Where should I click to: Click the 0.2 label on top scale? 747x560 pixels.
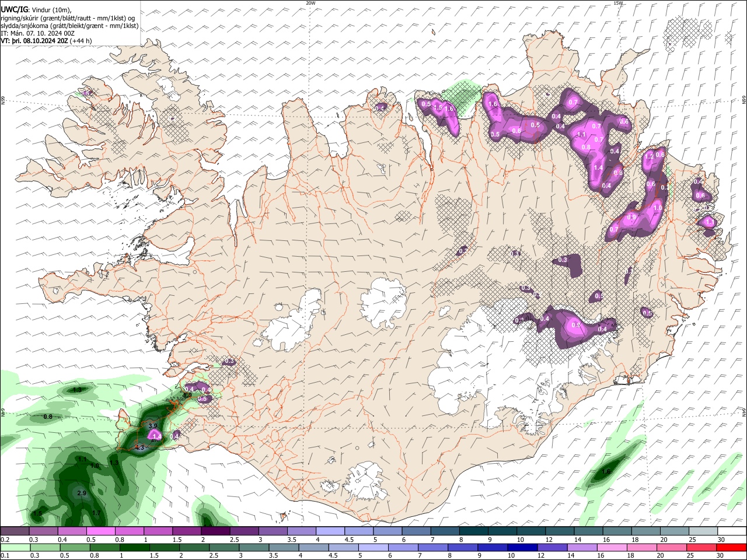[x=4, y=540]
